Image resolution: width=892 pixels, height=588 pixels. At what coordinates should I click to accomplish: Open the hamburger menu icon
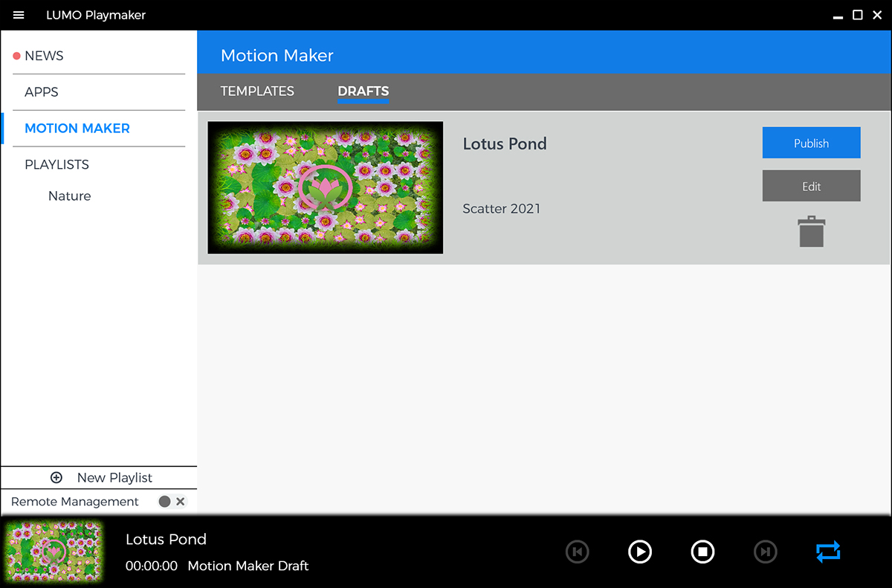[x=19, y=15]
